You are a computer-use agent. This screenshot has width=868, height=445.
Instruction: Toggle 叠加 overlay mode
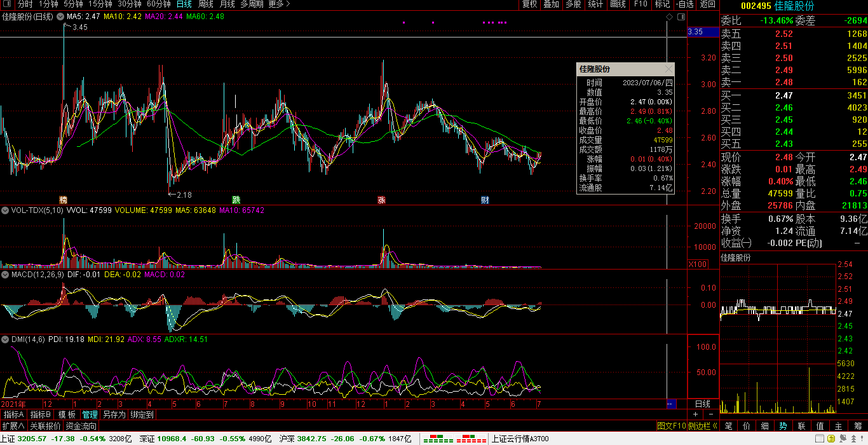click(551, 4)
